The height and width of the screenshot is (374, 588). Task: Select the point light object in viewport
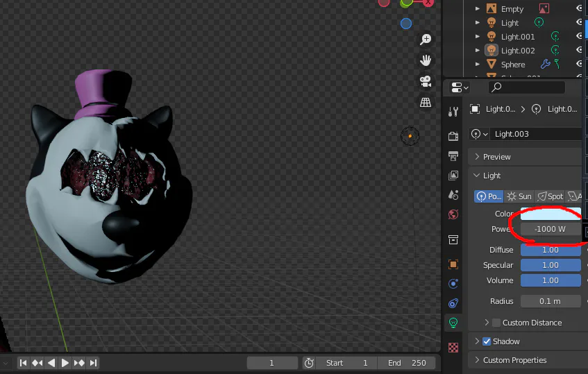(410, 136)
